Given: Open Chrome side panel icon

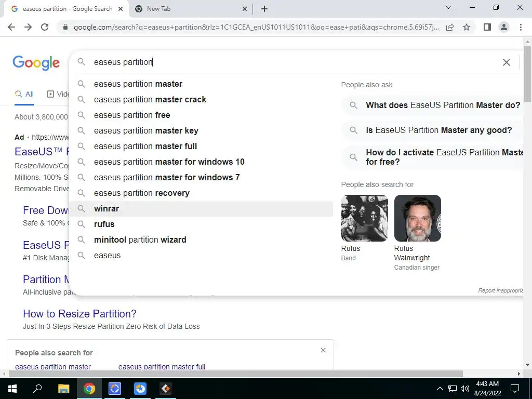Looking at the screenshot, I should (487, 27).
